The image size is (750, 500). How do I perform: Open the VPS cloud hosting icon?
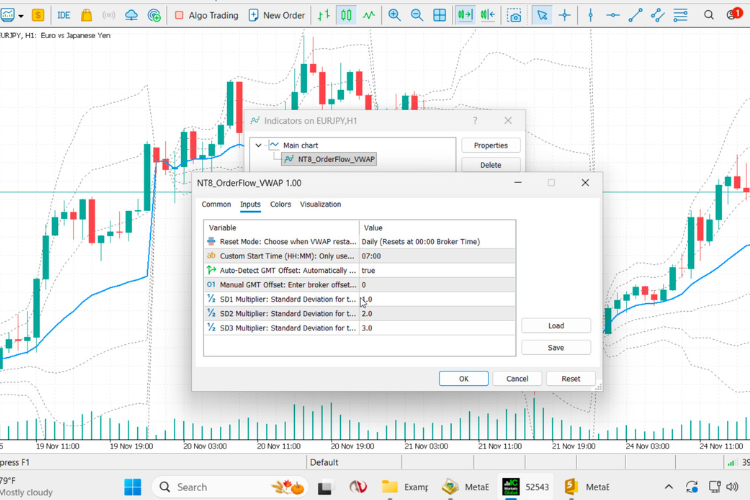(131, 15)
